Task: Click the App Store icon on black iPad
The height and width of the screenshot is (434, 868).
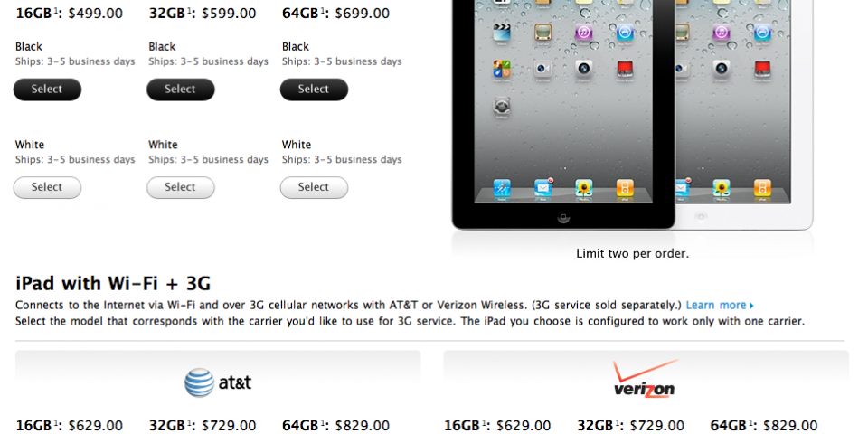Action: tap(625, 32)
